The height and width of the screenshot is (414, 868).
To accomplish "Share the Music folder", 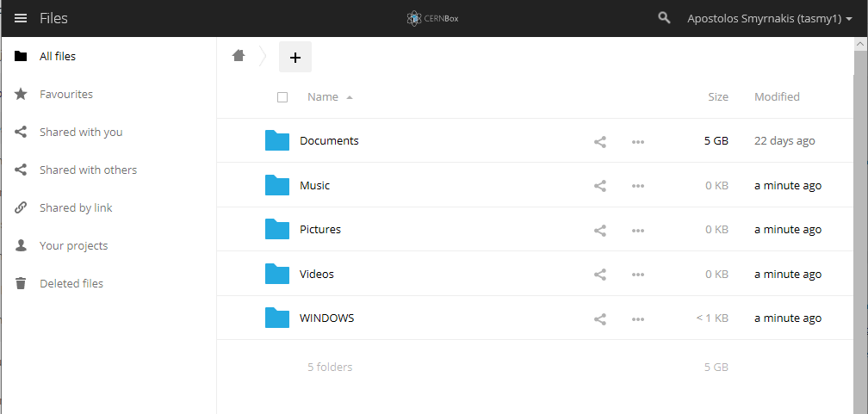I will coord(600,186).
